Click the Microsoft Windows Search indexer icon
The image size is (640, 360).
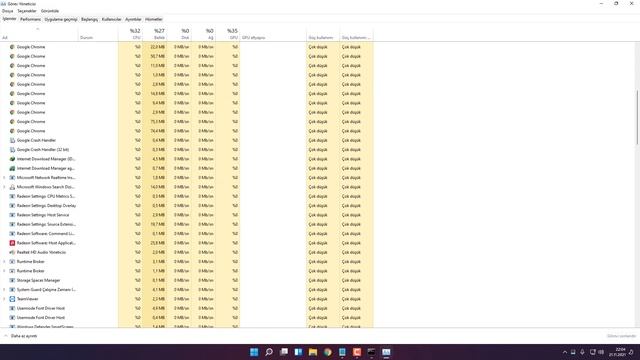tap(12, 187)
